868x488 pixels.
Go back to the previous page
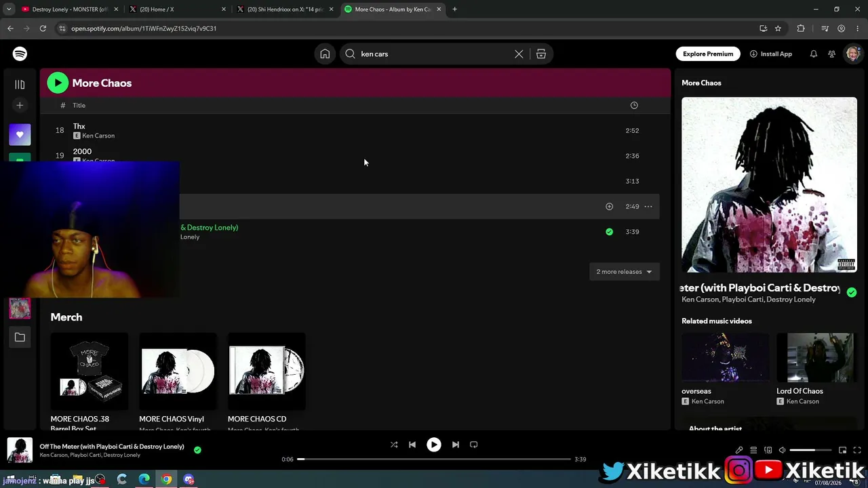(10, 28)
